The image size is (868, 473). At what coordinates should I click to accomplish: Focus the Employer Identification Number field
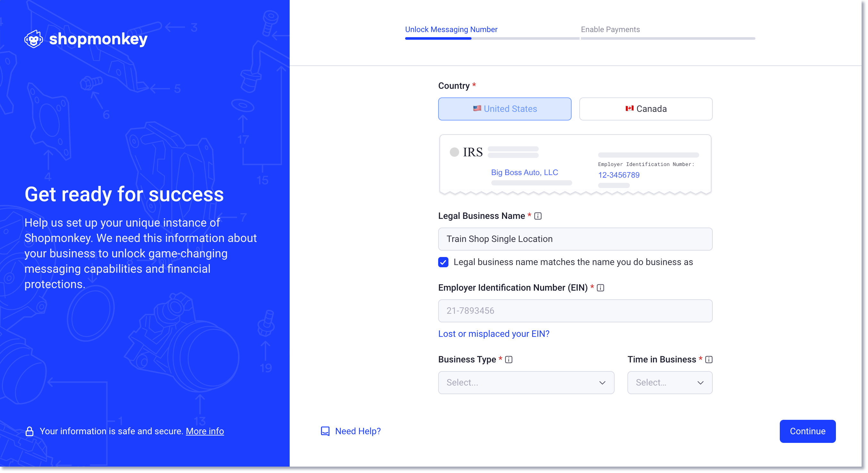[575, 311]
